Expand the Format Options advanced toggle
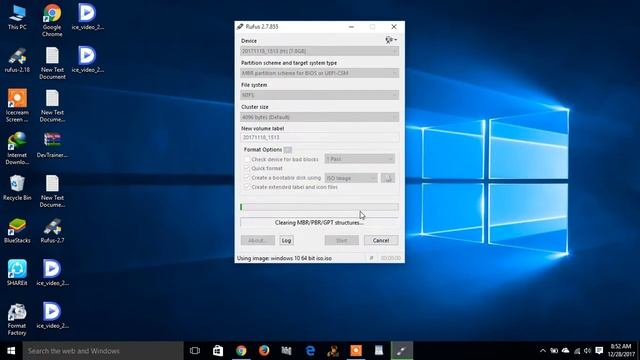 (288, 150)
